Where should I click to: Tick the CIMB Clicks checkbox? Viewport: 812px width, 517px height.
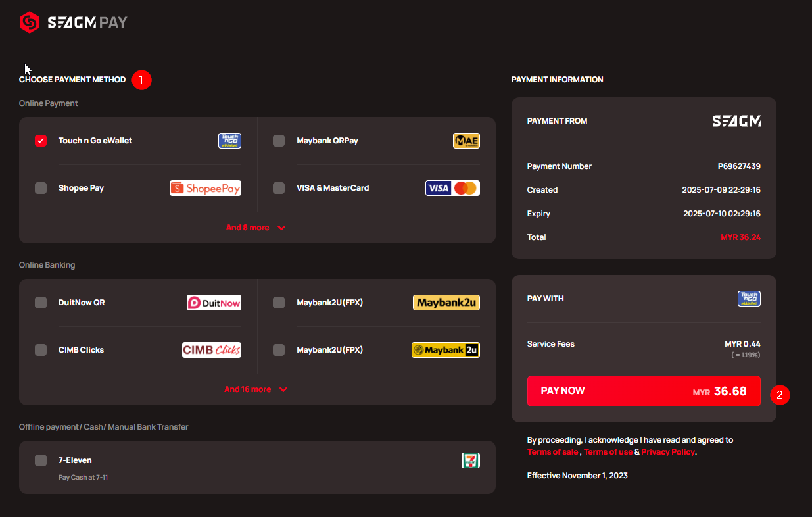[x=41, y=350]
